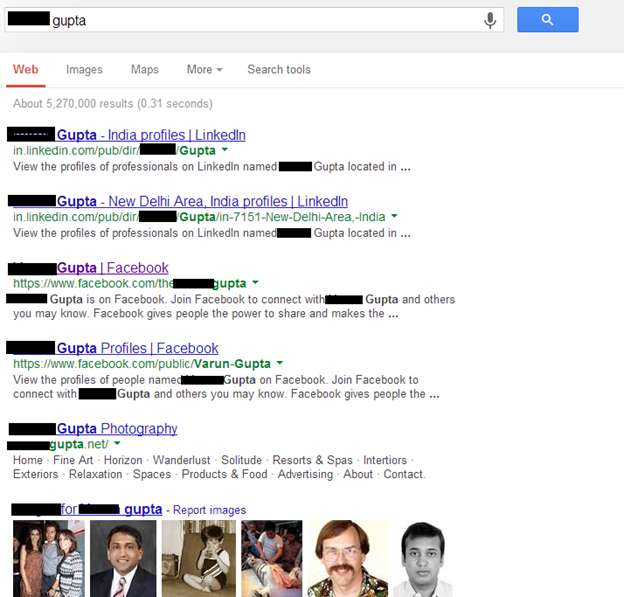
Task: Click the Report images link
Action: 209,510
